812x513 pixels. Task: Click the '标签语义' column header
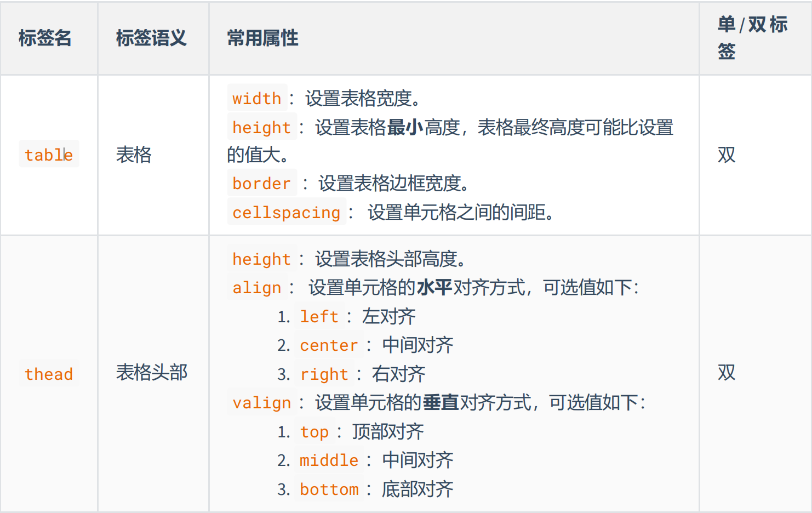coord(151,38)
